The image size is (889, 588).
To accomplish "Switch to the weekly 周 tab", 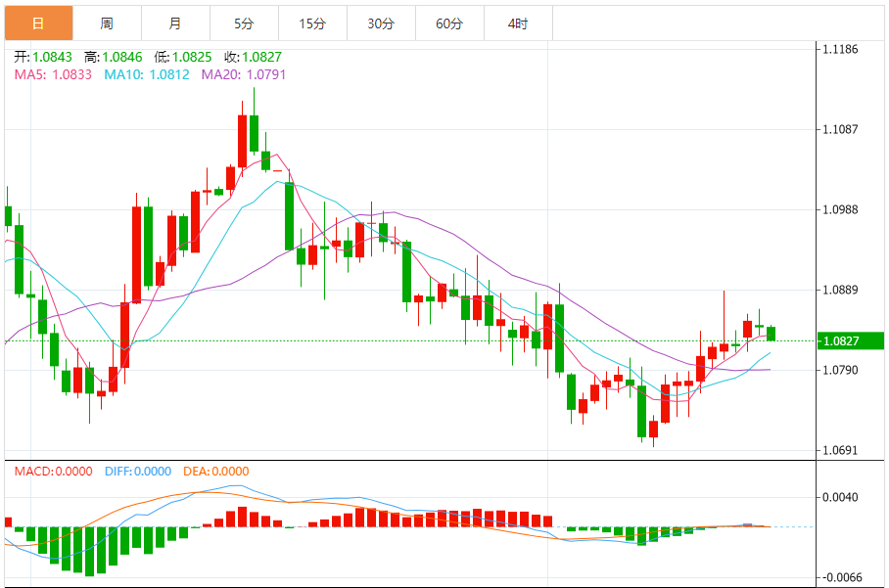I will pyautogui.click(x=107, y=23).
